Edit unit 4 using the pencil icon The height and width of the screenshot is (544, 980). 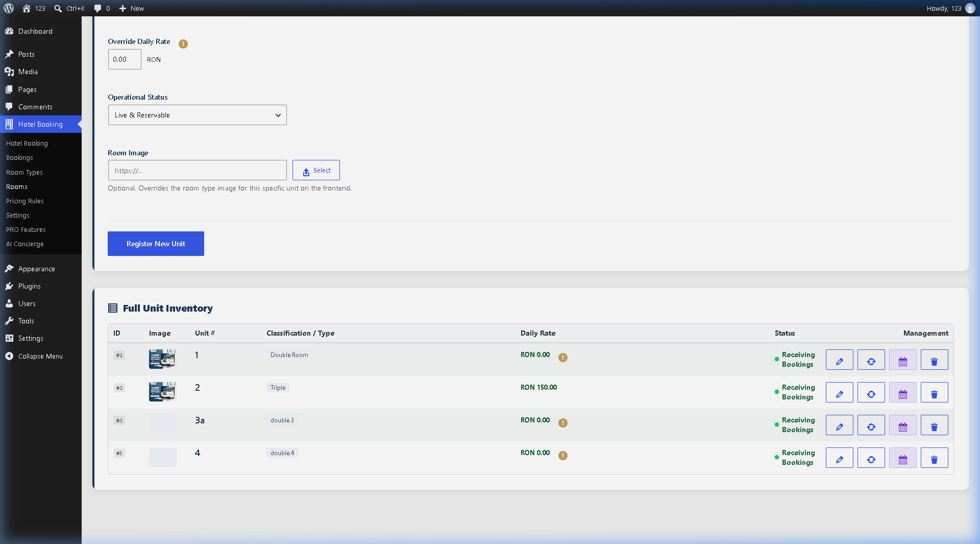839,458
